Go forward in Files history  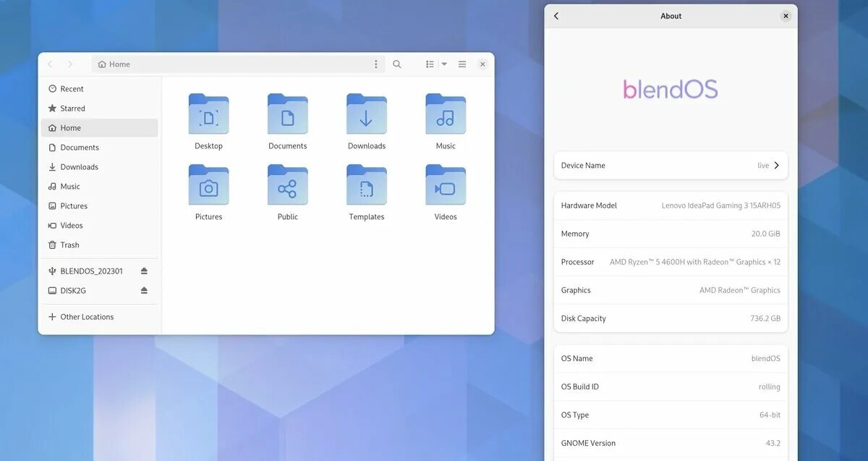(x=70, y=64)
